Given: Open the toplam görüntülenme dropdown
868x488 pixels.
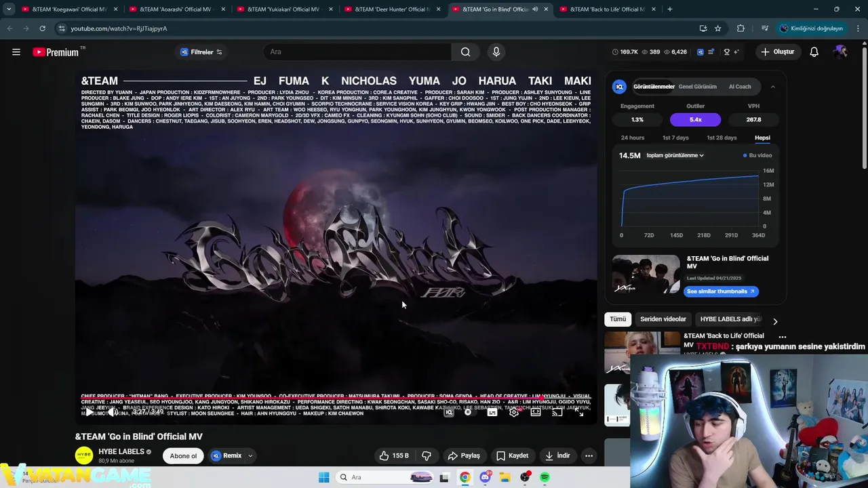Looking at the screenshot, I should click(675, 155).
